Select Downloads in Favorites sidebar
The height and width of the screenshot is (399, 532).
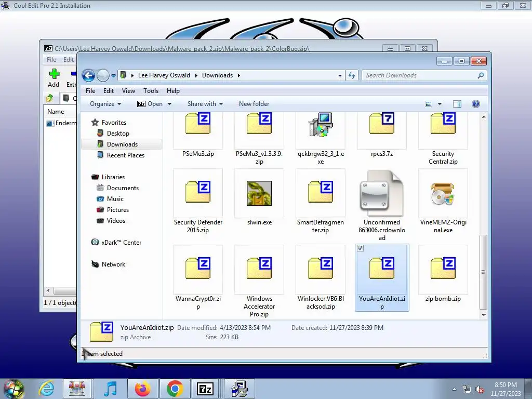pos(122,144)
